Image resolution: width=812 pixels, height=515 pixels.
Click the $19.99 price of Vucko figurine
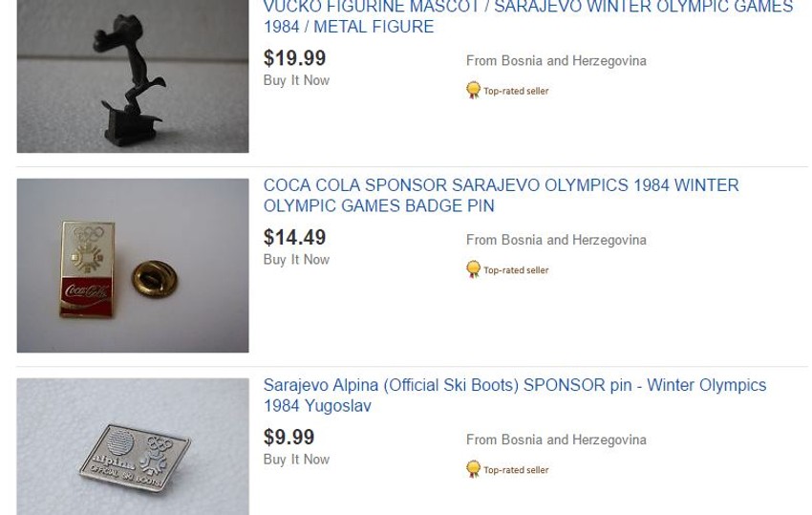pos(294,58)
